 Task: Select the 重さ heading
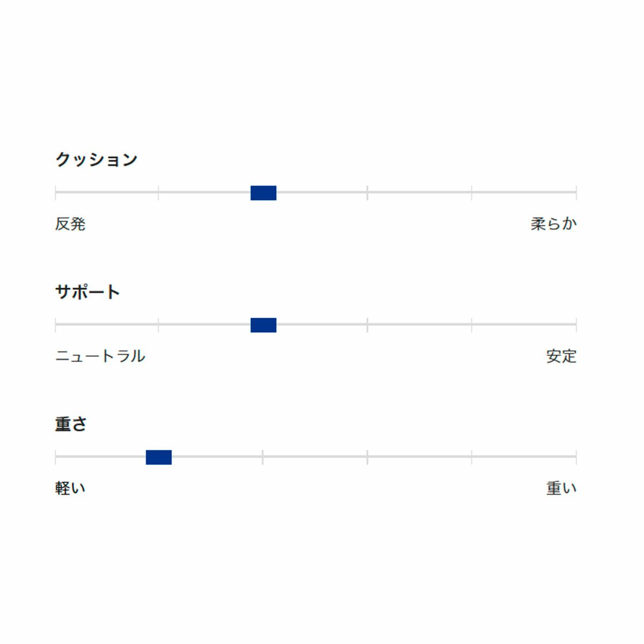71,424
